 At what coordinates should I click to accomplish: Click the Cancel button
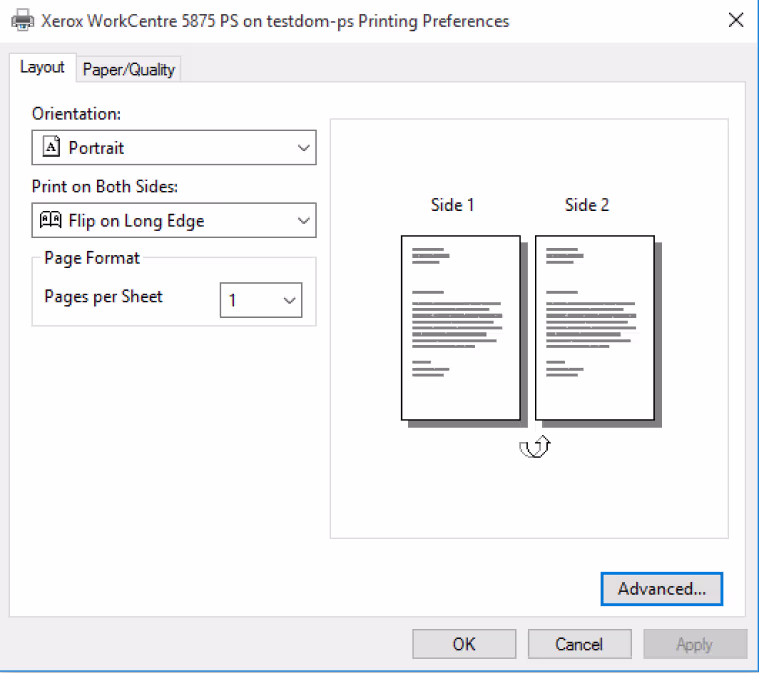click(x=579, y=644)
